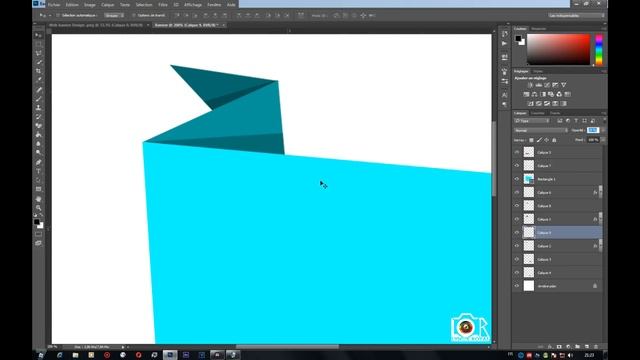Create a new layer from Layers panel
This screenshot has width=640, height=360.
587,347
